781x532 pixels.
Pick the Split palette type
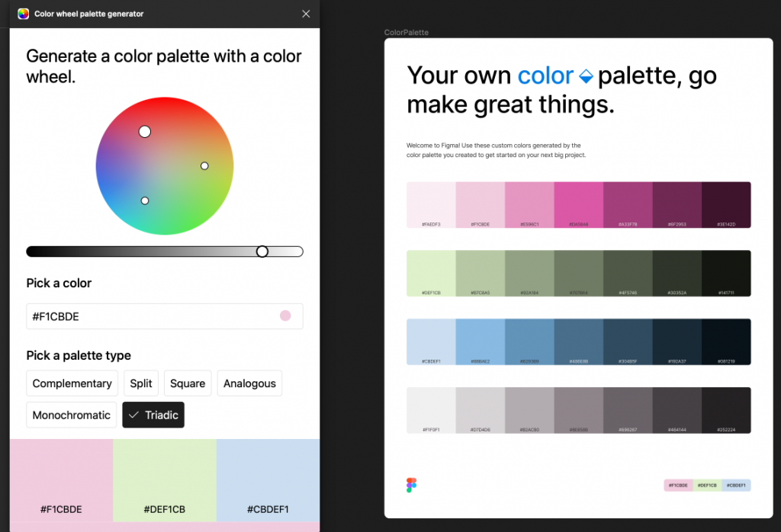tap(141, 383)
